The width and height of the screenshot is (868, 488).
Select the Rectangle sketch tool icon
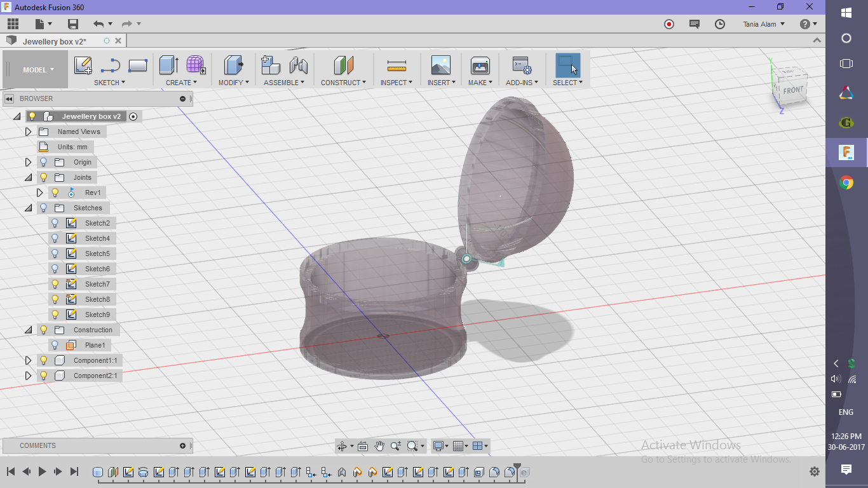(138, 65)
